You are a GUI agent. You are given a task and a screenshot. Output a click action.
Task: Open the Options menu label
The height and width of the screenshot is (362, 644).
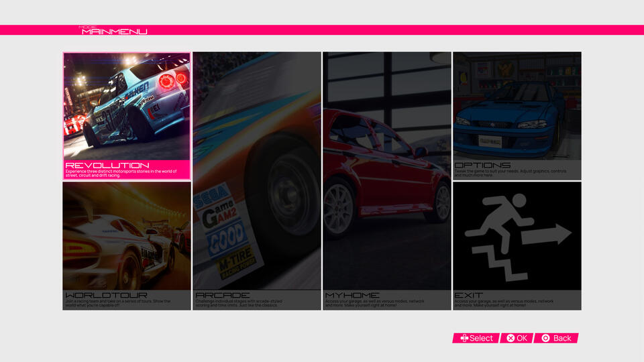[482, 165]
